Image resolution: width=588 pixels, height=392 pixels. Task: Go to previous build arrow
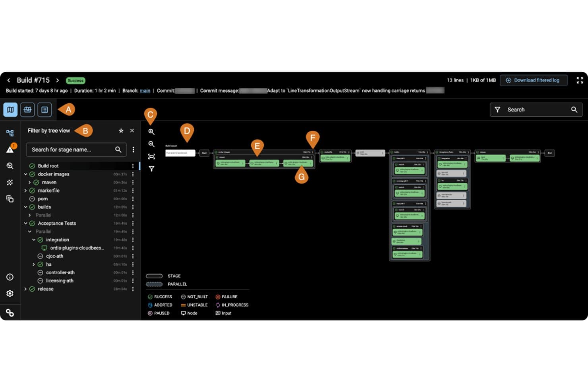coord(9,80)
